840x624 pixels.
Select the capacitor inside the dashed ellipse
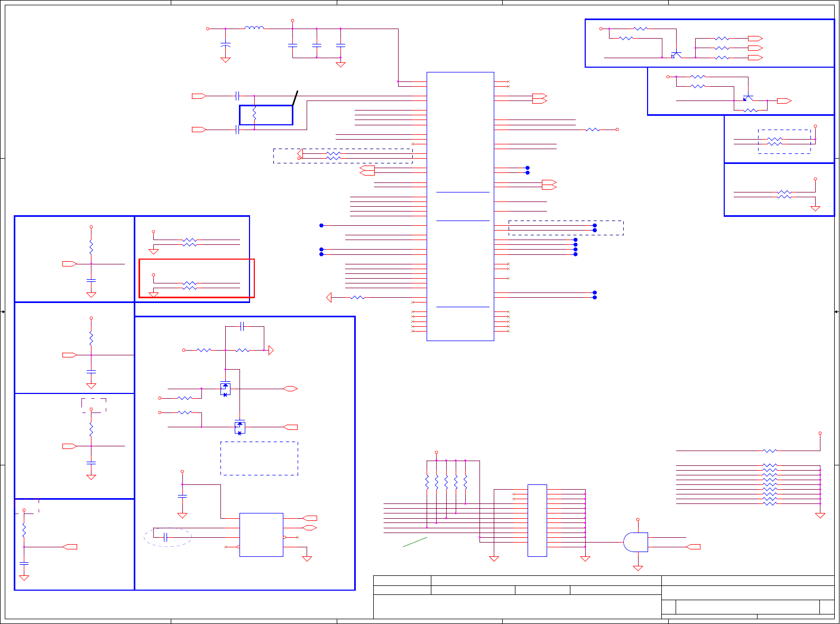pyautogui.click(x=165, y=537)
